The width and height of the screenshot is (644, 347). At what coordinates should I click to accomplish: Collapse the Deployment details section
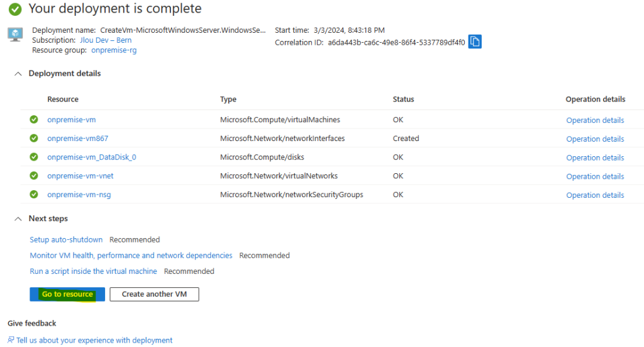(18, 74)
